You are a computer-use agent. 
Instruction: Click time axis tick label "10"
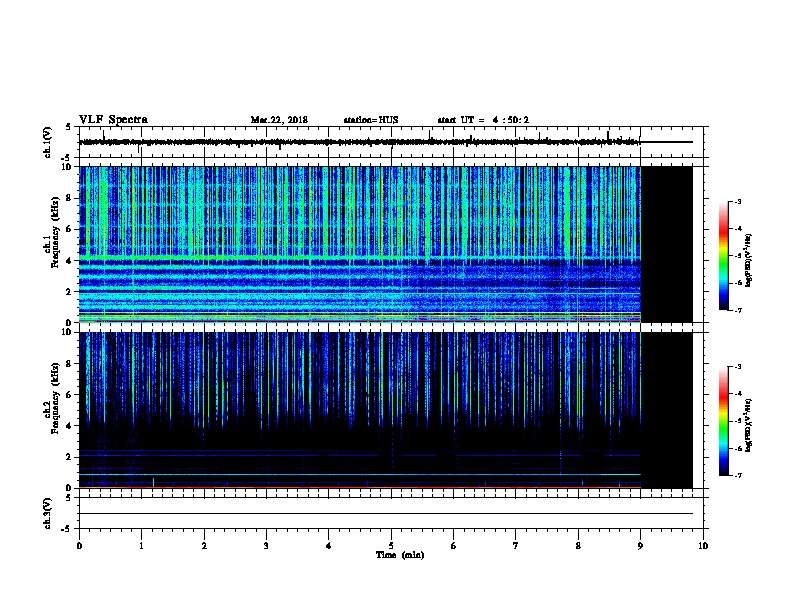coord(703,545)
